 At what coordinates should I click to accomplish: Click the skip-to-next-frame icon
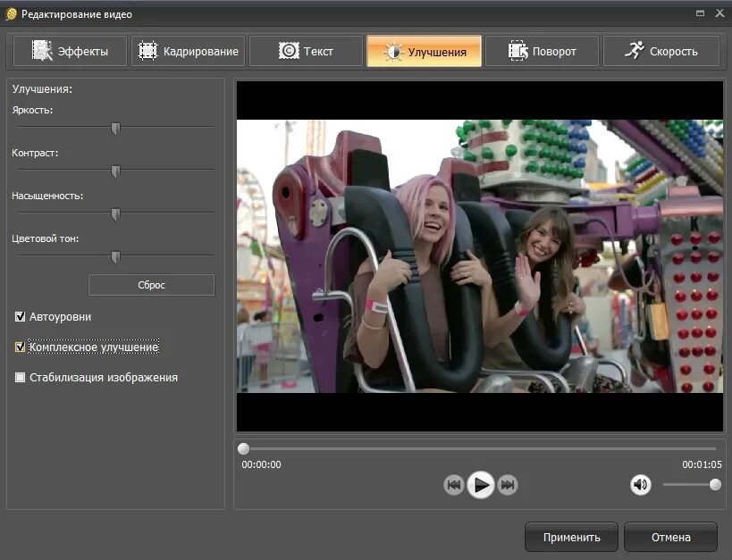[x=507, y=486]
